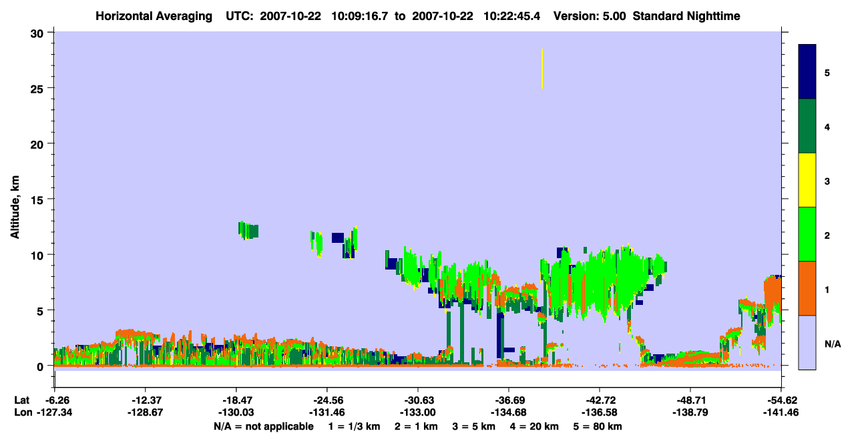This screenshot has height=445, width=868.
Task: Click the dark green color bar segment labeled 4
Action: click(x=807, y=126)
